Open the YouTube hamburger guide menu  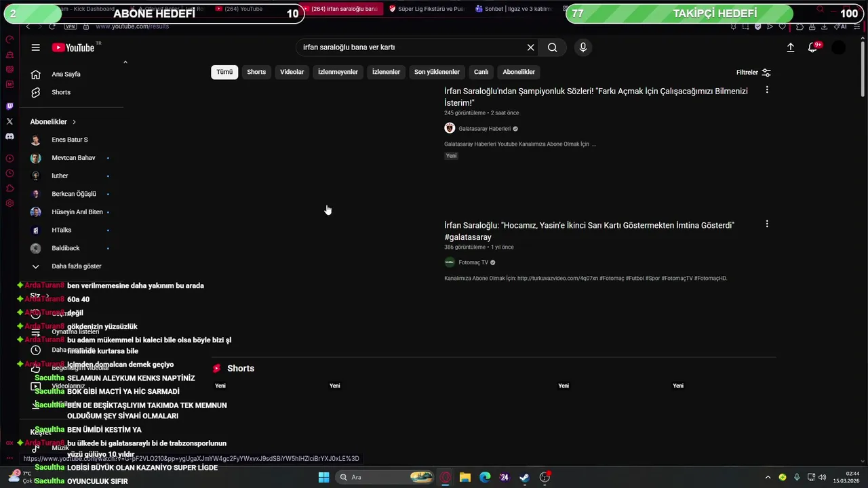[35, 47]
